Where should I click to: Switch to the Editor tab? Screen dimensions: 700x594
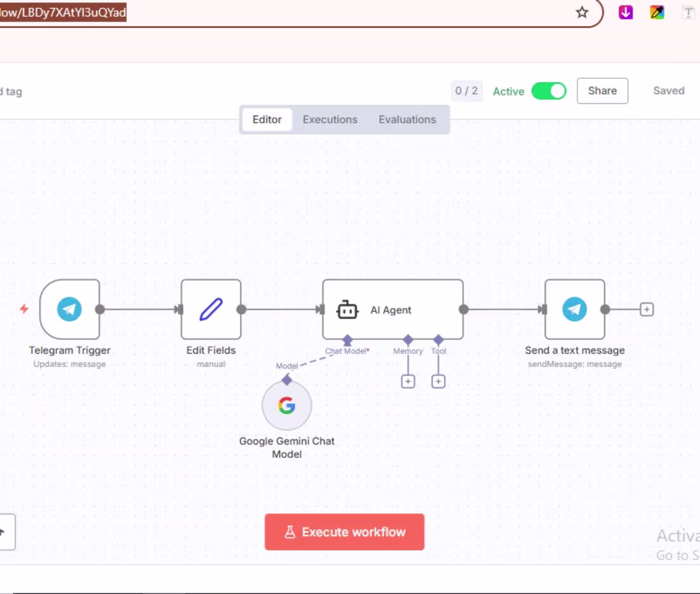pyautogui.click(x=267, y=120)
